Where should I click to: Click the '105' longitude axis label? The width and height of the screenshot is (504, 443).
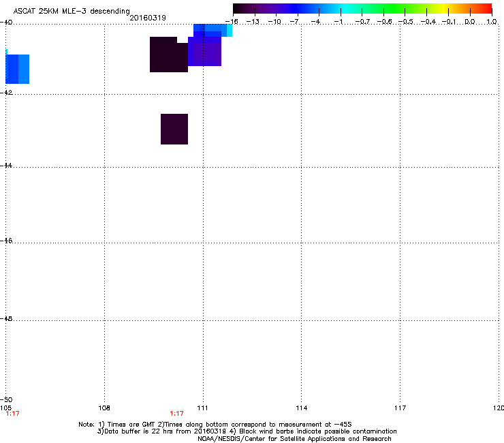5,408
